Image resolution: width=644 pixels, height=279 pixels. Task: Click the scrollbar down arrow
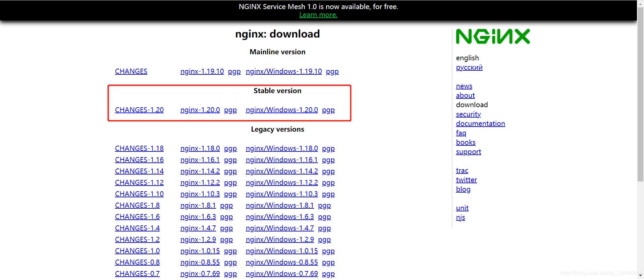tap(640, 276)
